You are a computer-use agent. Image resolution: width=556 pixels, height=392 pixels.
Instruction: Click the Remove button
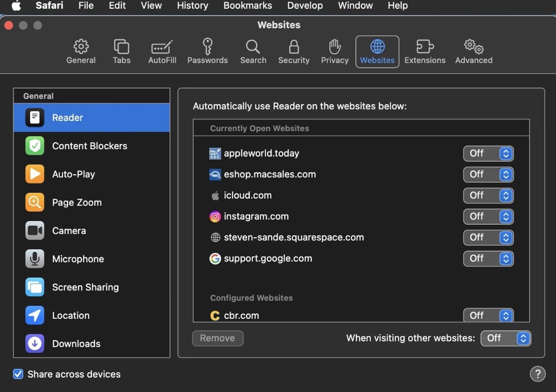[x=217, y=338]
